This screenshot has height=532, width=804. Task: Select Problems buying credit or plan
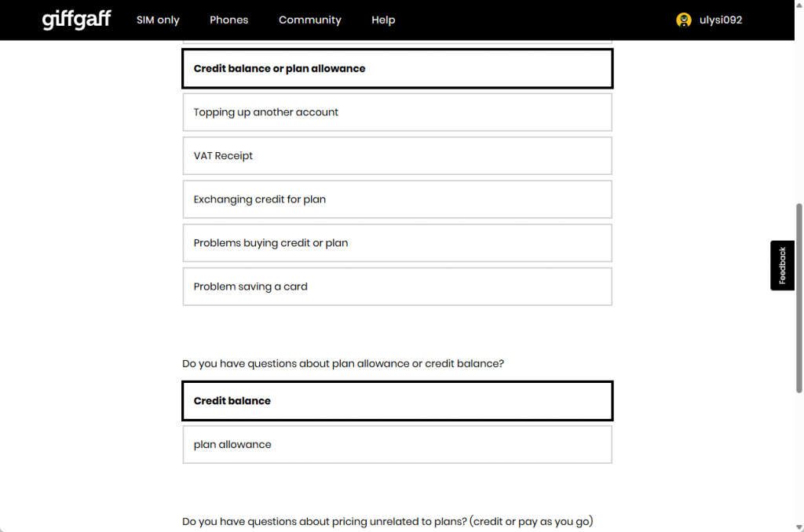coord(397,243)
